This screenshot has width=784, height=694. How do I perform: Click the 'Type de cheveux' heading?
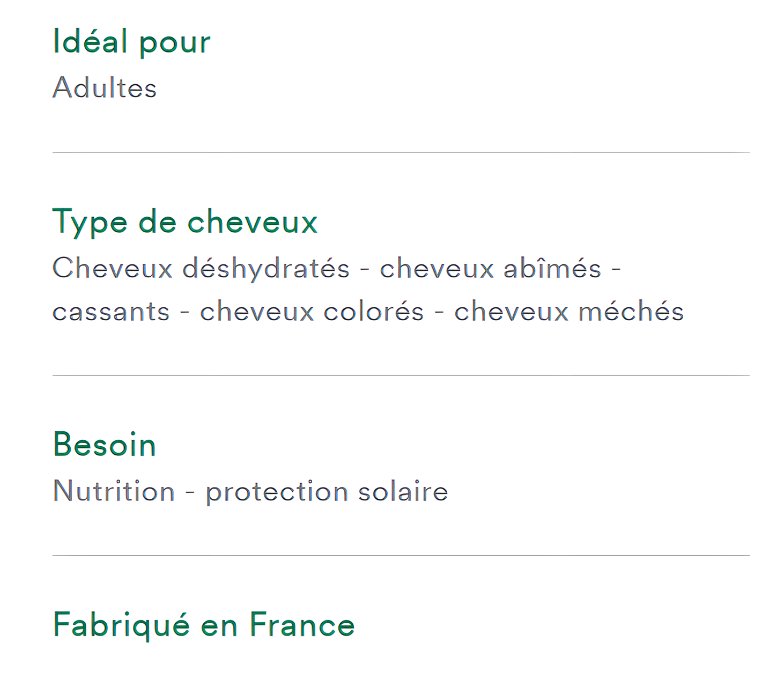(x=185, y=222)
